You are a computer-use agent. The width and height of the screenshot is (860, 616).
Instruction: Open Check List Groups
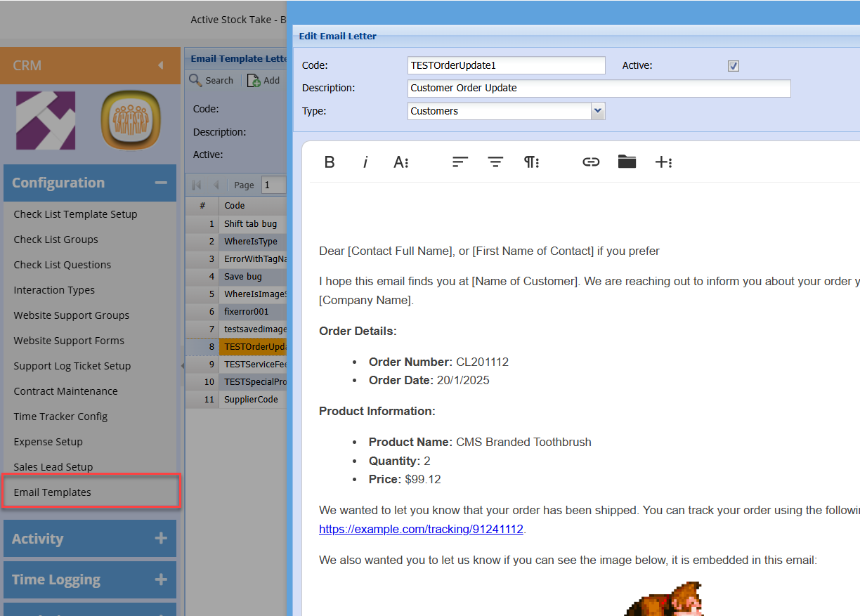pyautogui.click(x=56, y=240)
